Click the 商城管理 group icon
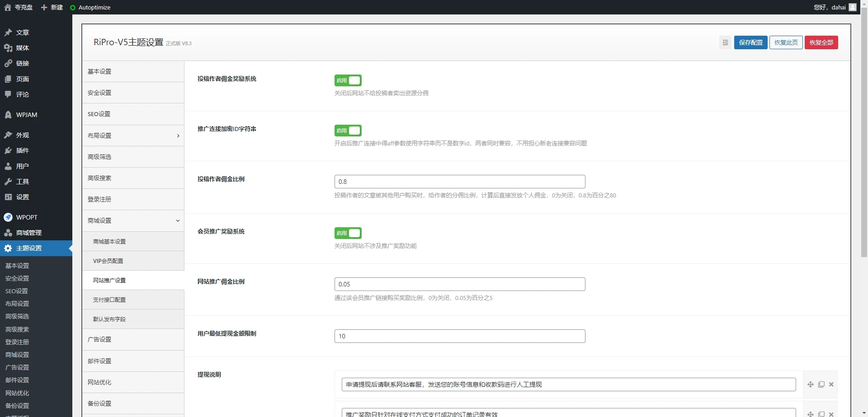The image size is (868, 417). click(8, 233)
